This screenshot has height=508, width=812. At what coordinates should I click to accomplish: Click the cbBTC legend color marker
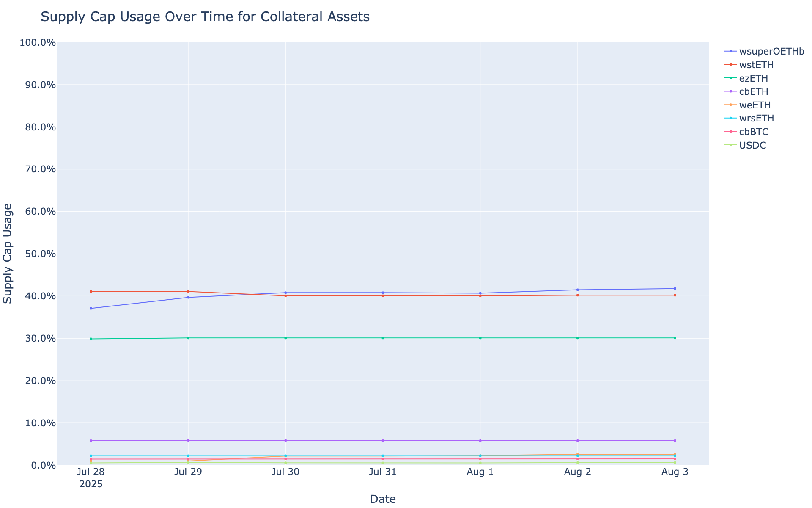[x=730, y=132]
